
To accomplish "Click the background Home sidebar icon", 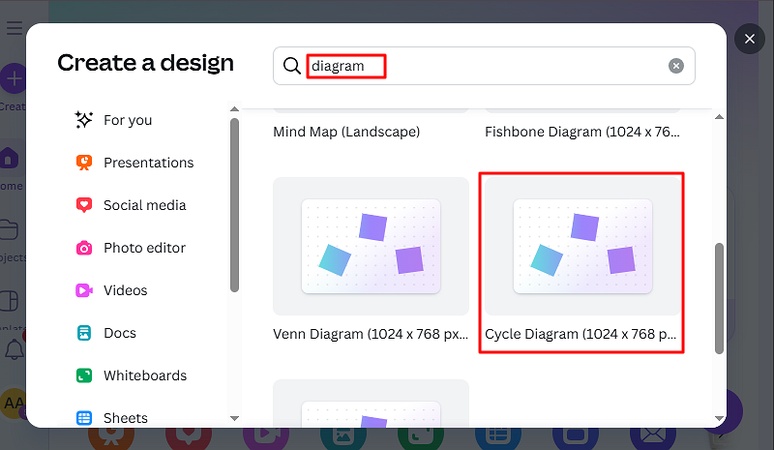I will point(9,159).
